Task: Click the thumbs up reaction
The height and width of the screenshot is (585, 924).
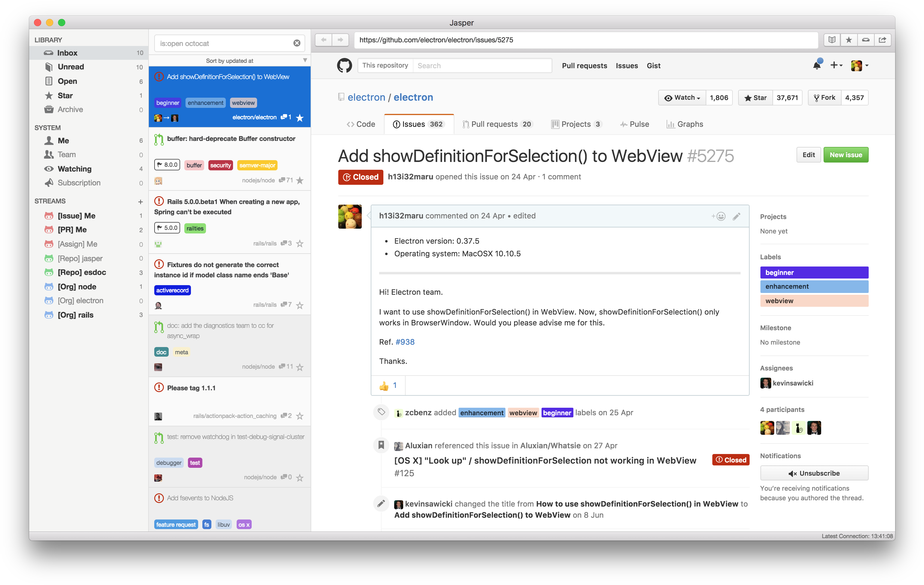Action: point(388,385)
